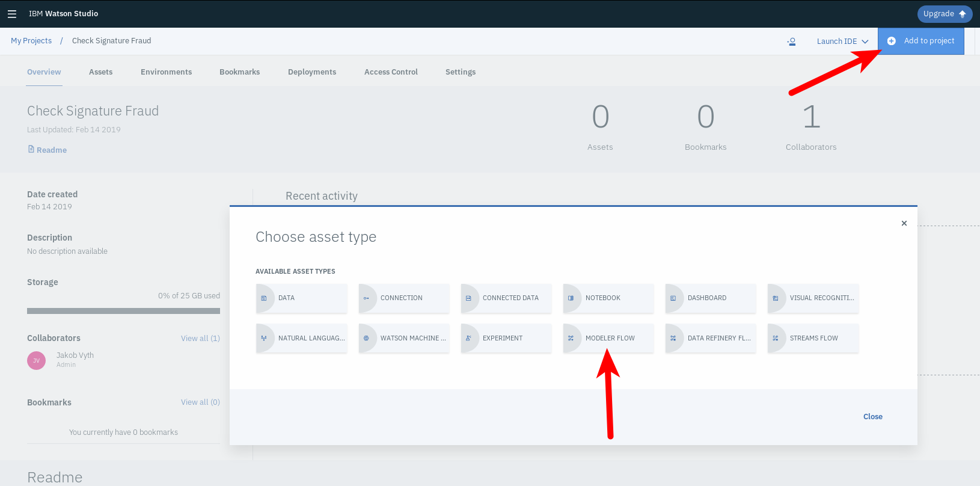Open the hamburger navigation menu
The width and height of the screenshot is (980, 486).
[x=12, y=14]
